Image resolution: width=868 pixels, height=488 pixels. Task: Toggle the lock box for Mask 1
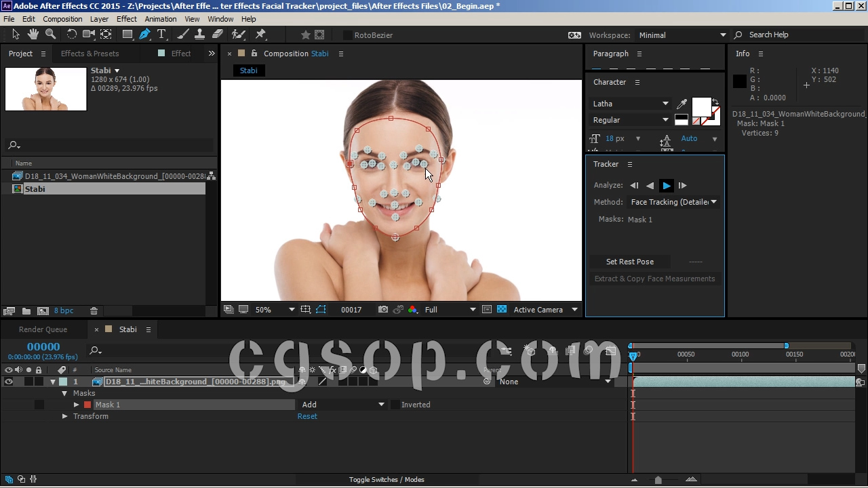click(39, 405)
